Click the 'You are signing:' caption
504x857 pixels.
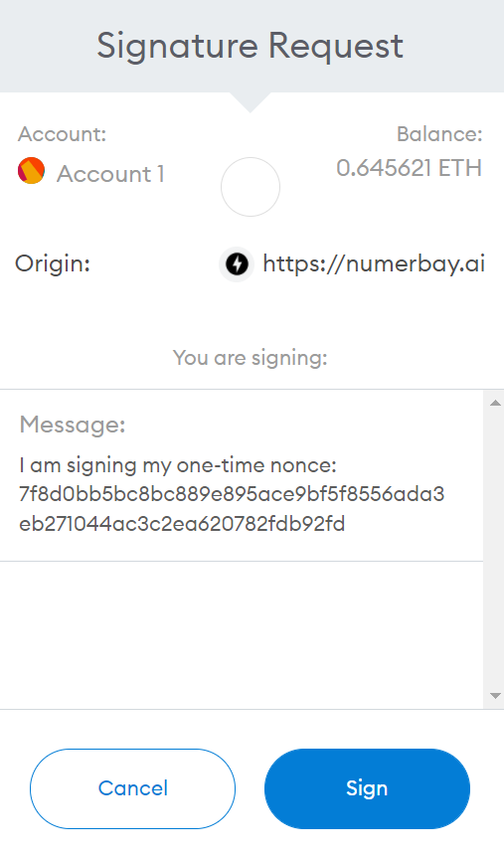pyautogui.click(x=251, y=358)
